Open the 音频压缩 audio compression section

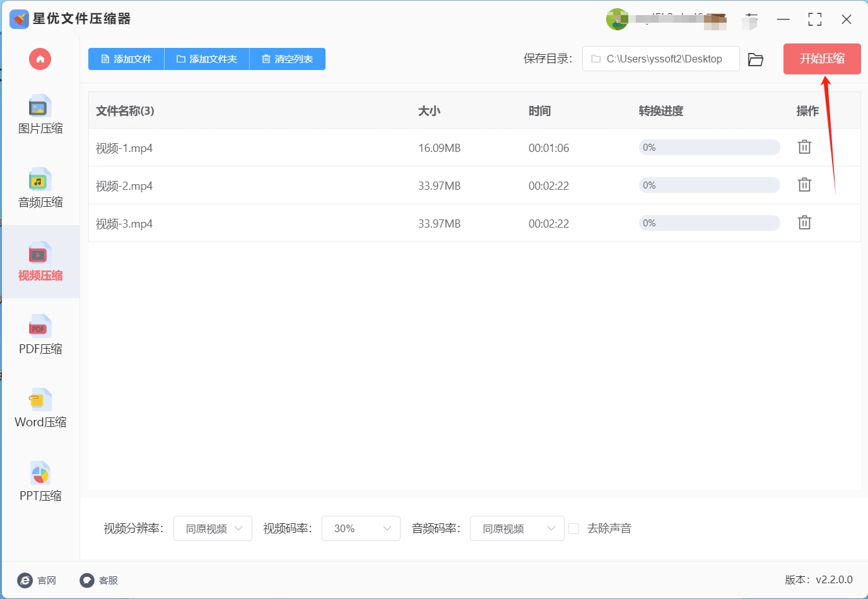click(40, 188)
